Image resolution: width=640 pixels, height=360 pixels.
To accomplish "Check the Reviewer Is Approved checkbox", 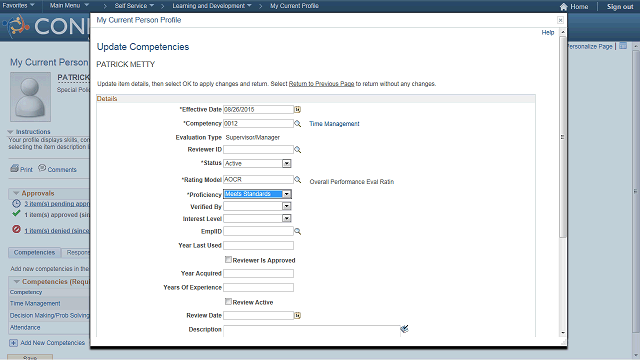I will point(228,260).
